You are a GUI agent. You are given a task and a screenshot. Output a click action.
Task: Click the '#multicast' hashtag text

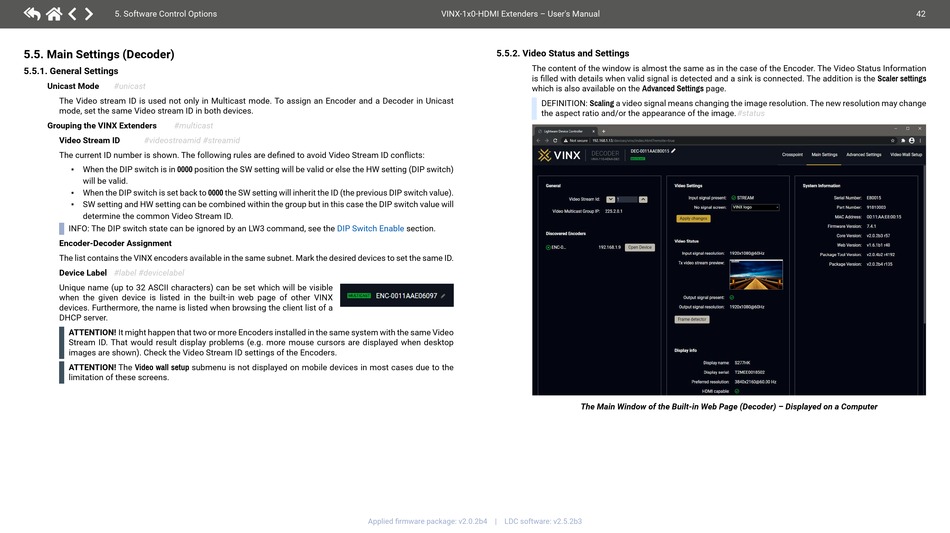[x=193, y=125]
